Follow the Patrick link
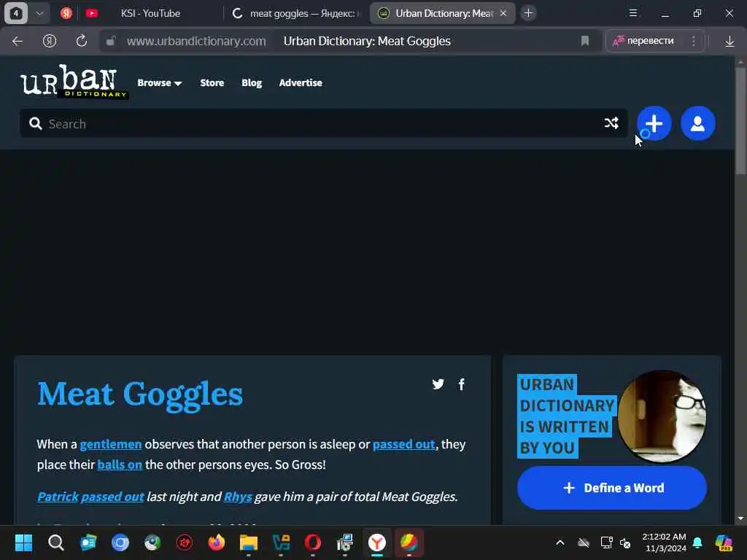The image size is (747, 560). (58, 497)
